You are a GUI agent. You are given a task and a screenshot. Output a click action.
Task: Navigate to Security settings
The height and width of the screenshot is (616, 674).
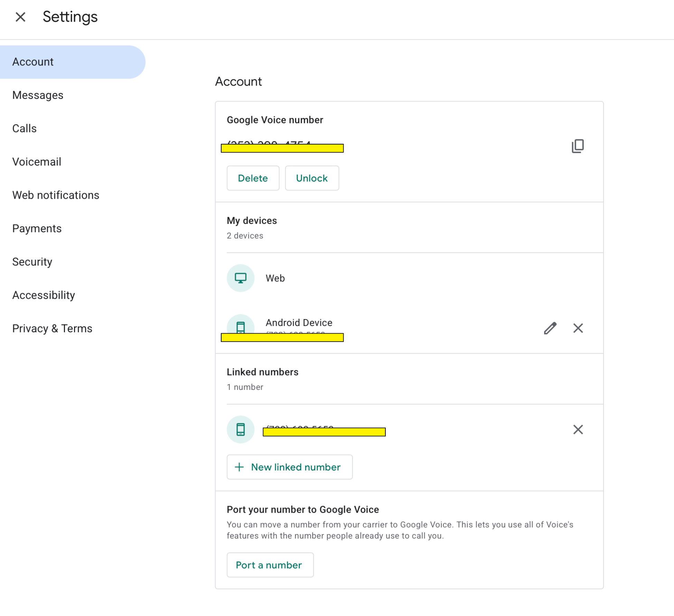[x=32, y=262]
